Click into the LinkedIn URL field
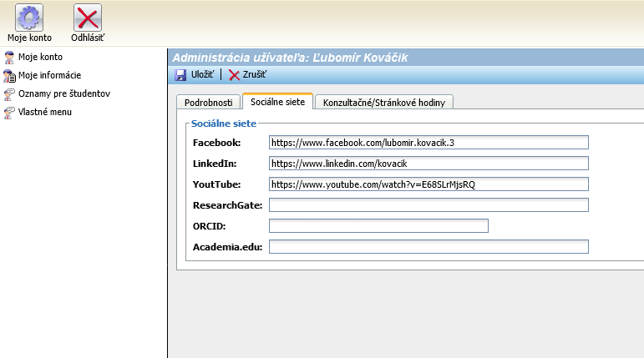This screenshot has width=644, height=358. [428, 164]
